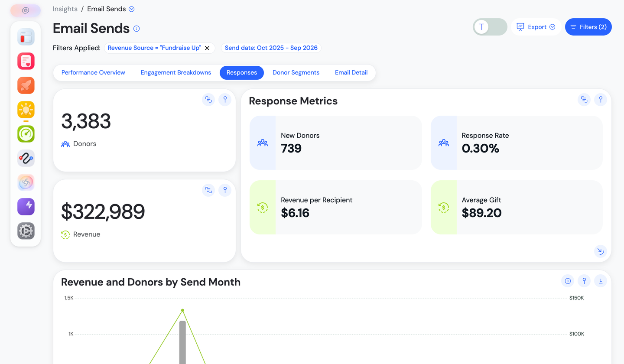This screenshot has width=624, height=364.
Task: Click the $100K axis label
Action: pyautogui.click(x=577, y=334)
